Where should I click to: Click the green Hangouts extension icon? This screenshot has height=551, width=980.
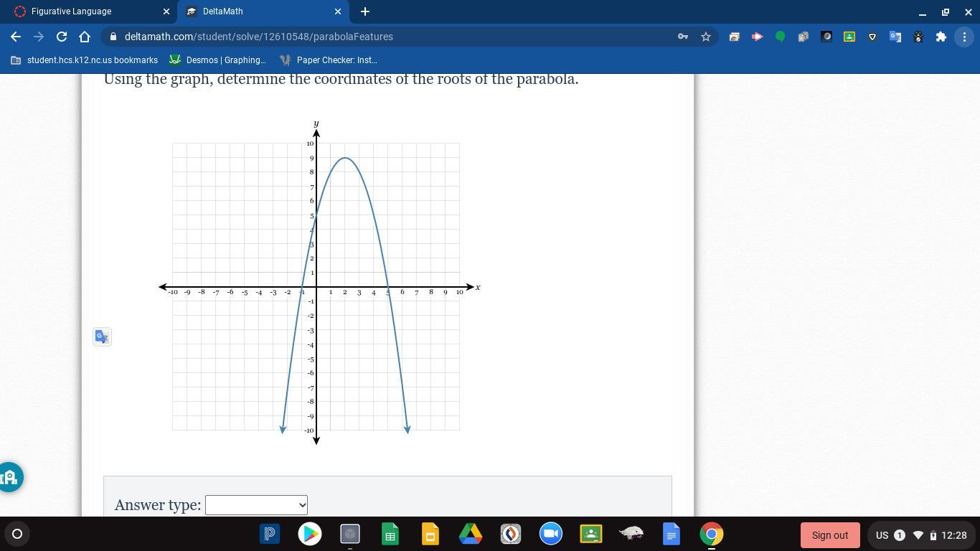coord(781,37)
